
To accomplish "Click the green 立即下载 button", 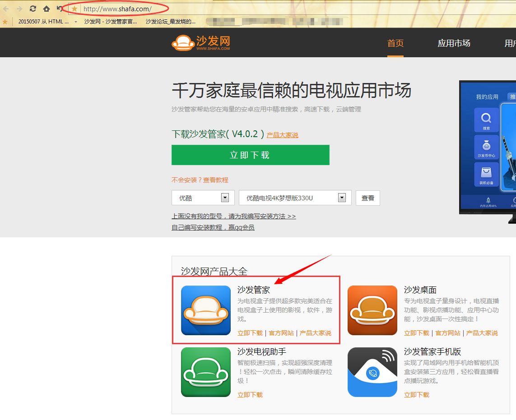I will pos(251,155).
